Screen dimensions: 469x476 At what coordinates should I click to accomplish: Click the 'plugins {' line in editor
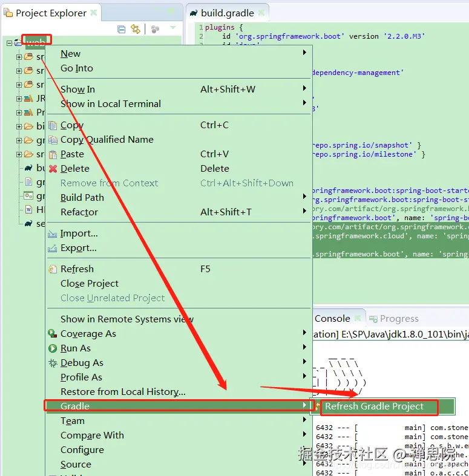tap(224, 27)
